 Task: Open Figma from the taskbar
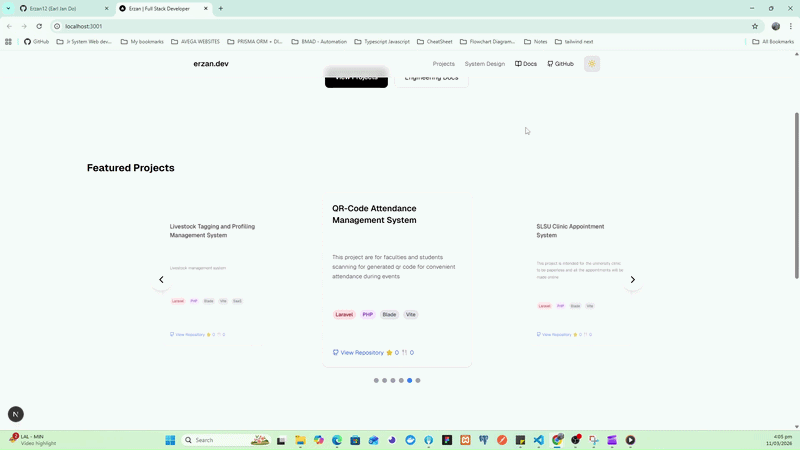click(447, 440)
